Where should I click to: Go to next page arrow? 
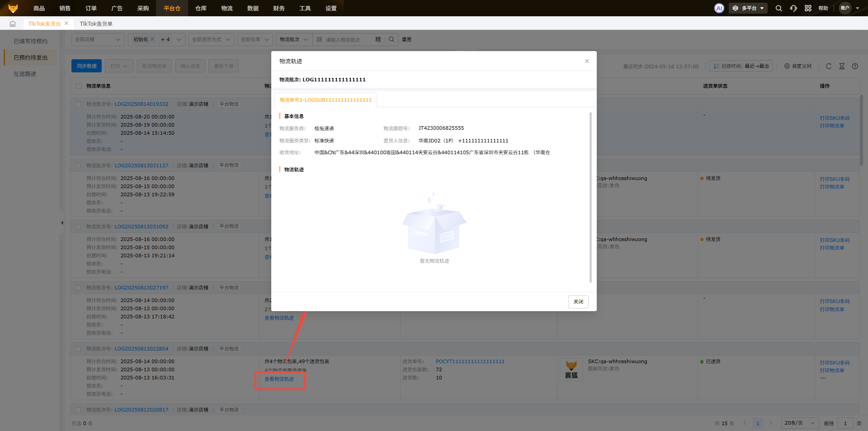pyautogui.click(x=771, y=423)
